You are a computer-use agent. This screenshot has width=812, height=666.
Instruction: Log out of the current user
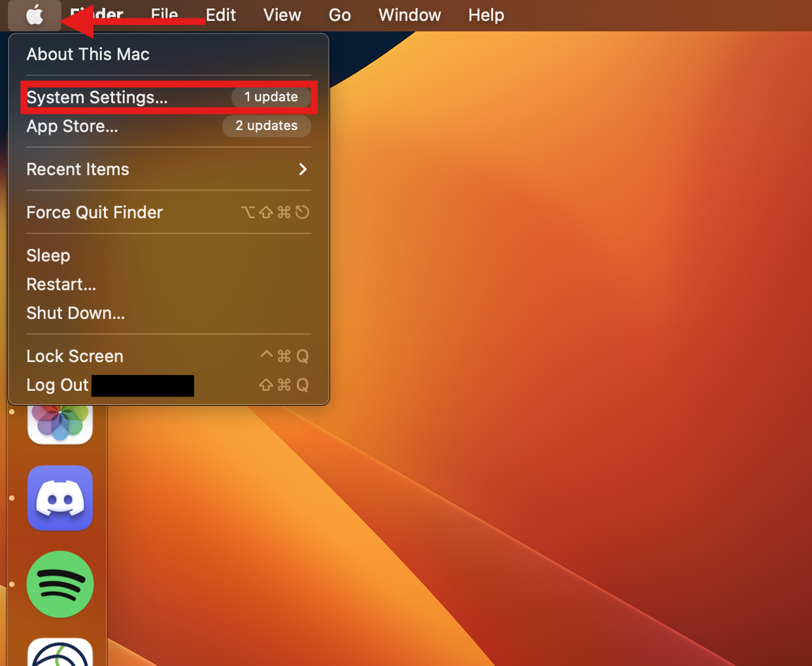tap(57, 385)
